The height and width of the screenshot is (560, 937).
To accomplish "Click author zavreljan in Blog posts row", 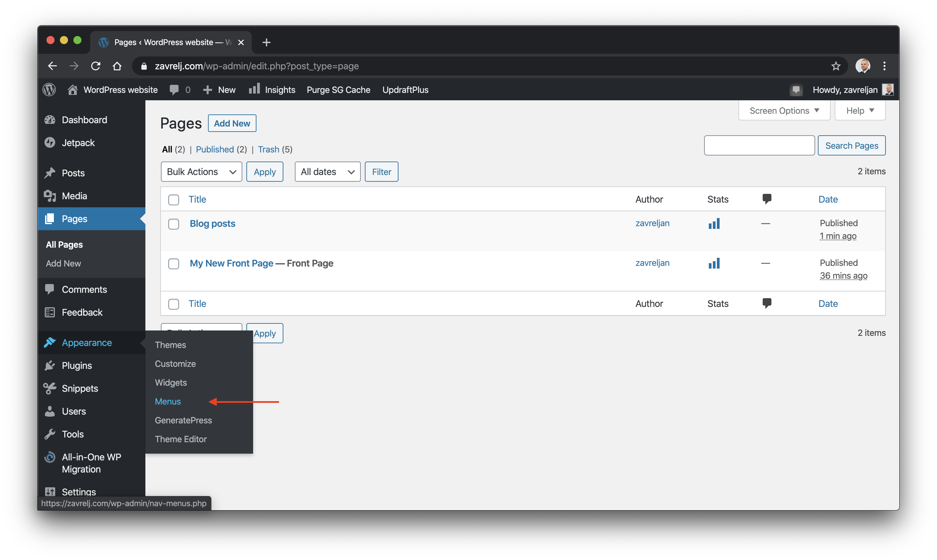I will pos(652,223).
